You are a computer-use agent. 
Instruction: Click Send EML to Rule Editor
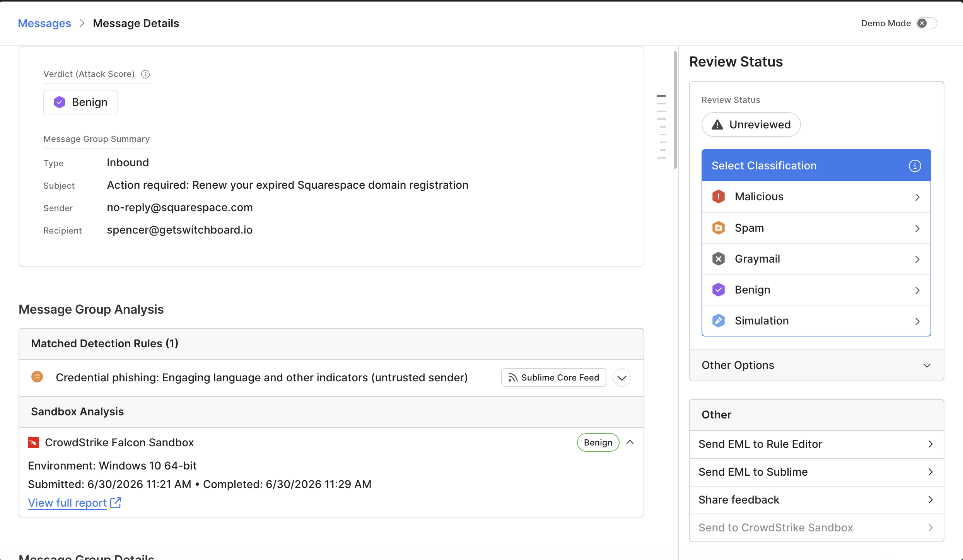[x=816, y=444]
